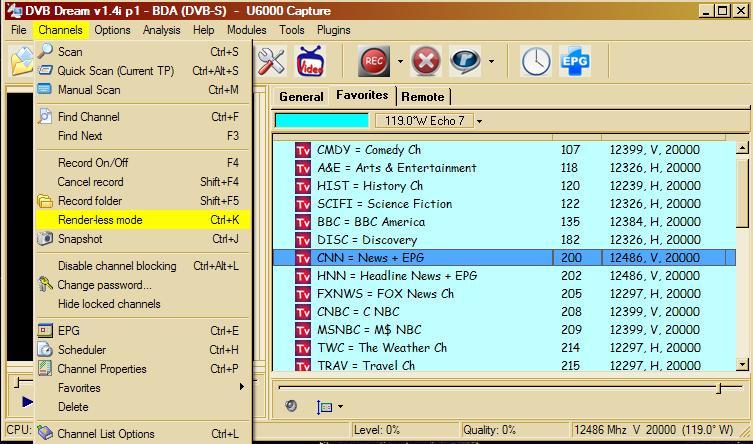Open the Modules menu
Screen dimensions: 753x444
247,30
